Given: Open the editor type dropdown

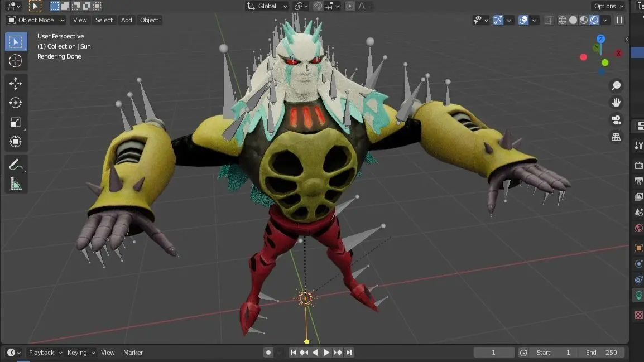Looking at the screenshot, I should click(13, 6).
